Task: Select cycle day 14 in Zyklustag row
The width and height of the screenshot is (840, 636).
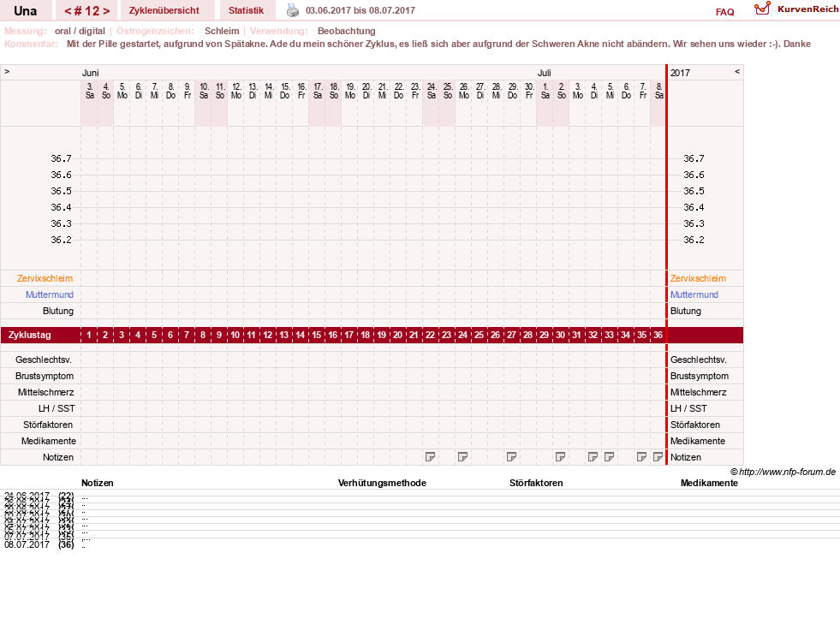Action: (x=300, y=336)
